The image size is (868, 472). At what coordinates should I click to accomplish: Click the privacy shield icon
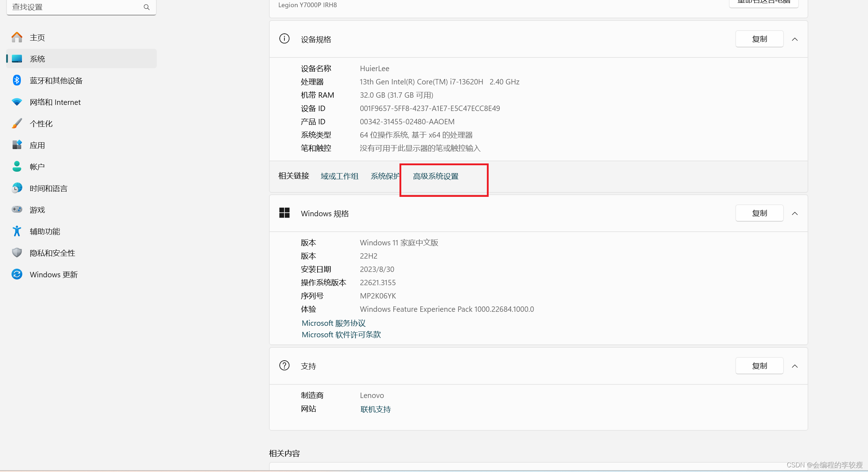click(17, 253)
